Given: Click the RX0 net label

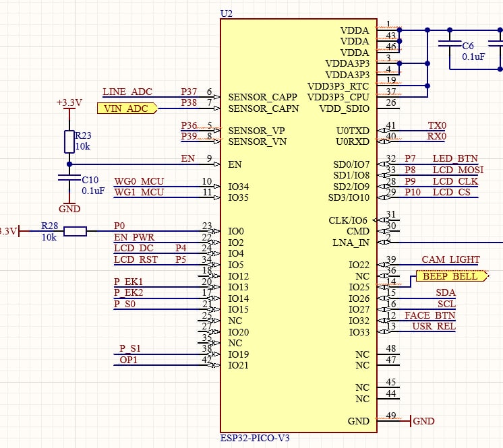Looking at the screenshot, I should [437, 137].
